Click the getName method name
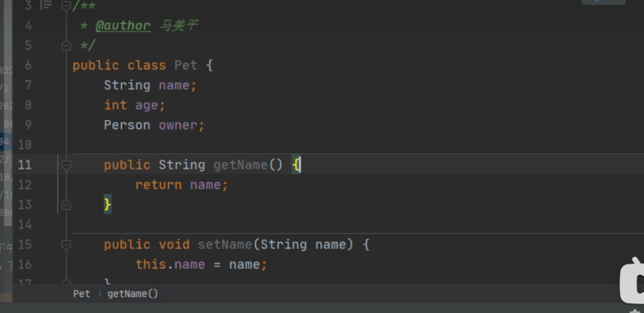 coord(240,165)
